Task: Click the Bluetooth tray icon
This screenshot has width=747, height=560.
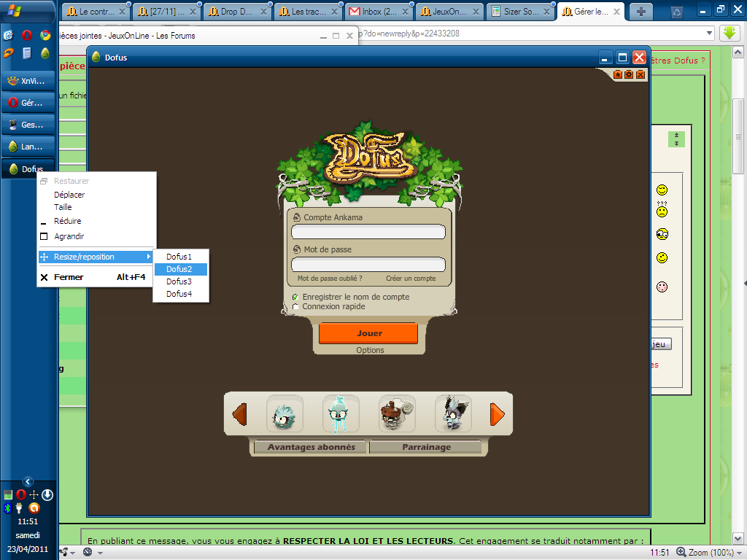Action: pos(7,508)
